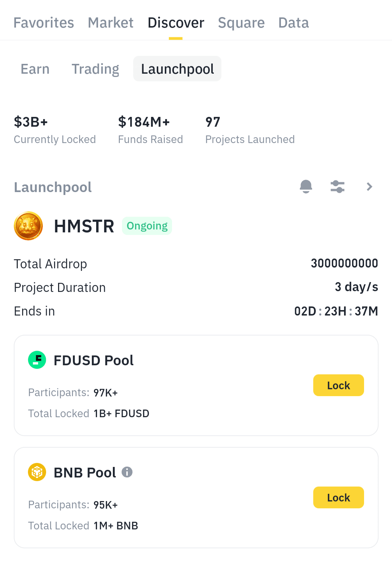Lock funds in BNB Pool
This screenshot has height=561, width=392.
pyautogui.click(x=338, y=497)
